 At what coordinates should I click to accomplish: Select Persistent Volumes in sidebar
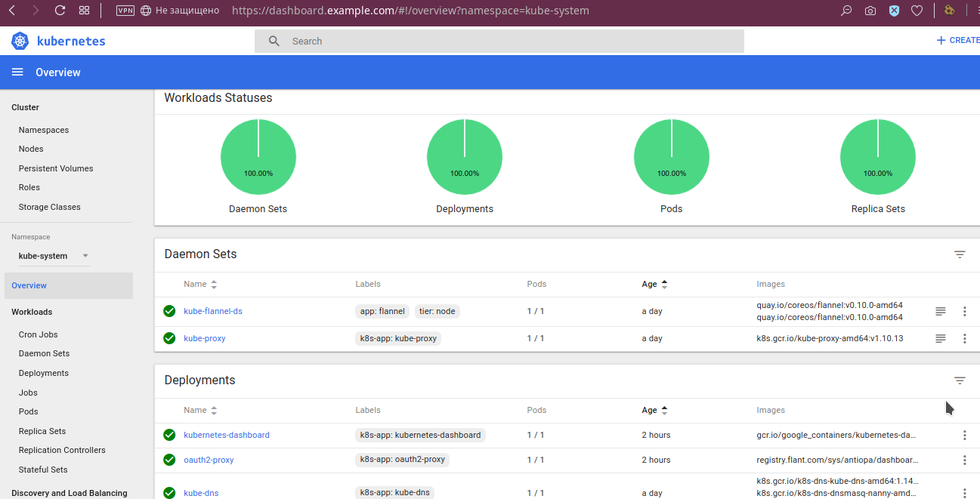56,168
